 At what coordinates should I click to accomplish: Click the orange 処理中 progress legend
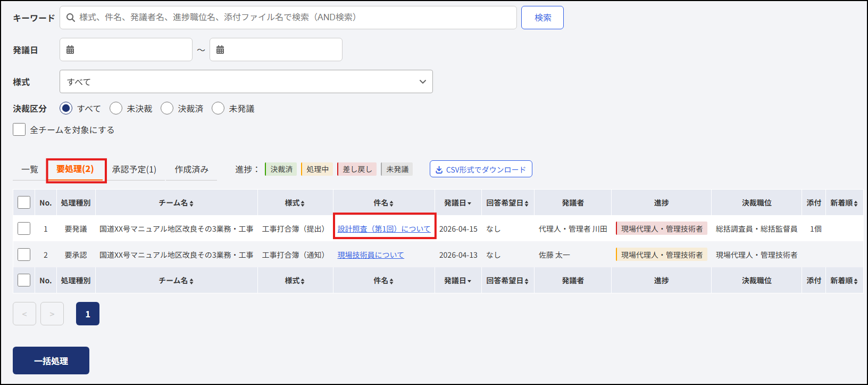pyautogui.click(x=317, y=169)
